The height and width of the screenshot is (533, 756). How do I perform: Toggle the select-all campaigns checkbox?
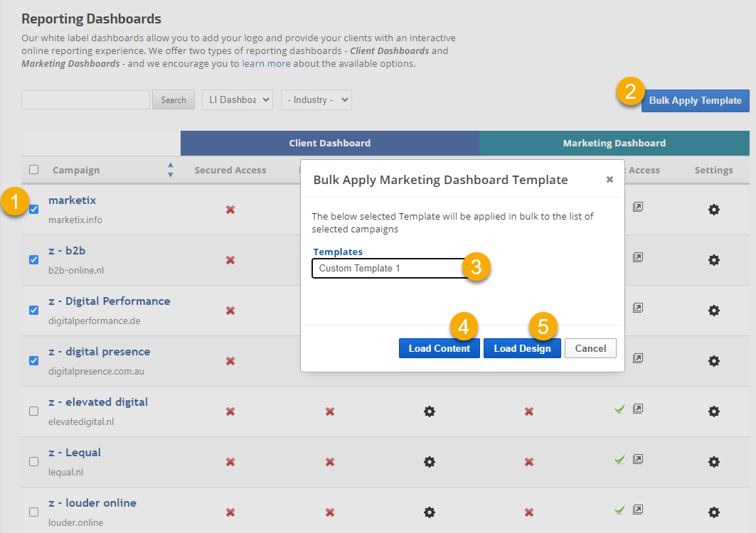point(33,170)
